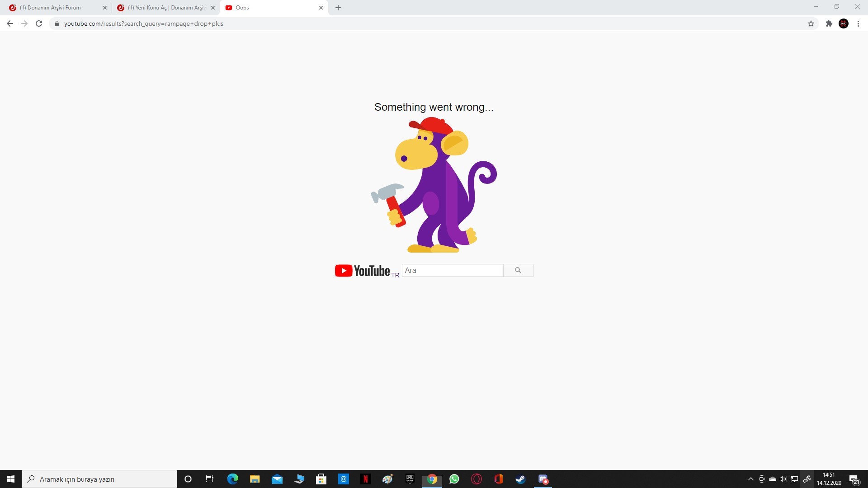Expand hidden system tray icons
868x488 pixels.
750,479
